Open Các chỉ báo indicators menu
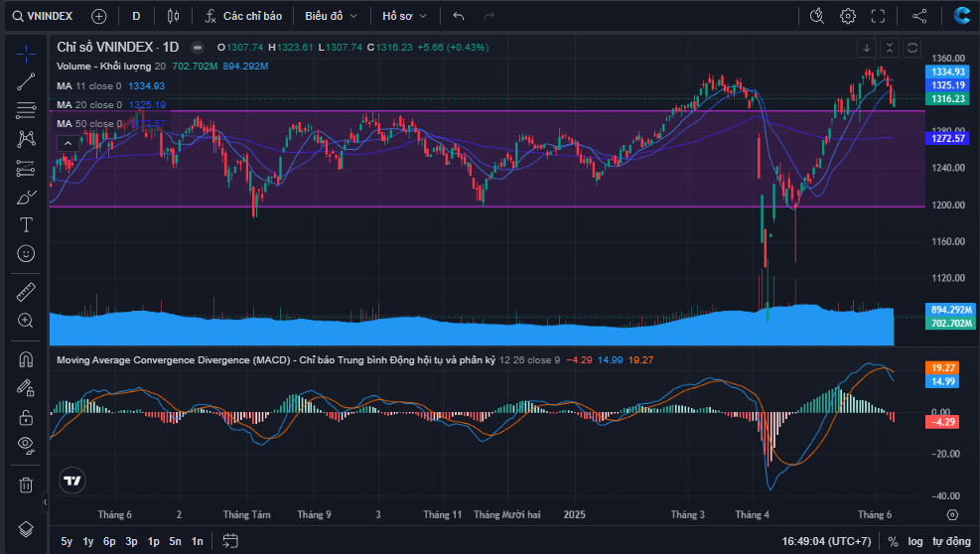980x554 pixels. click(243, 16)
